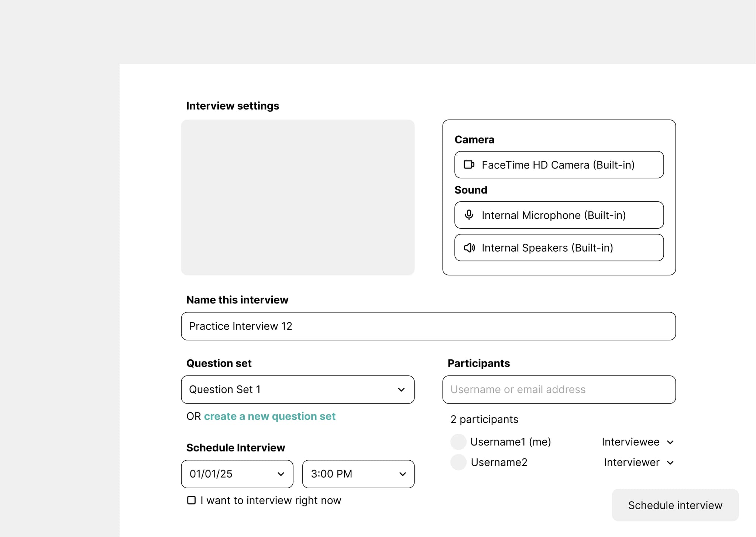Screen dimensions: 756x537
Task: Change Username2 role from Interviewer
Action: point(639,462)
